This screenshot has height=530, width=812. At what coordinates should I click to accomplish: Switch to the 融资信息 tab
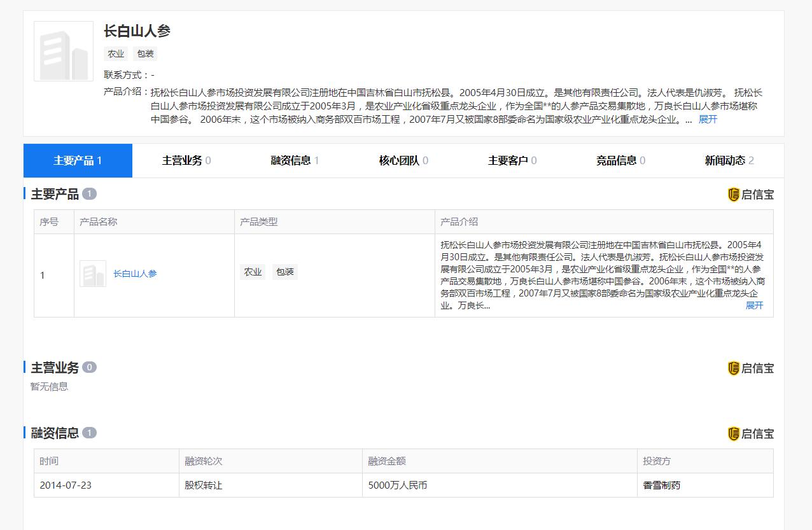pyautogui.click(x=293, y=160)
